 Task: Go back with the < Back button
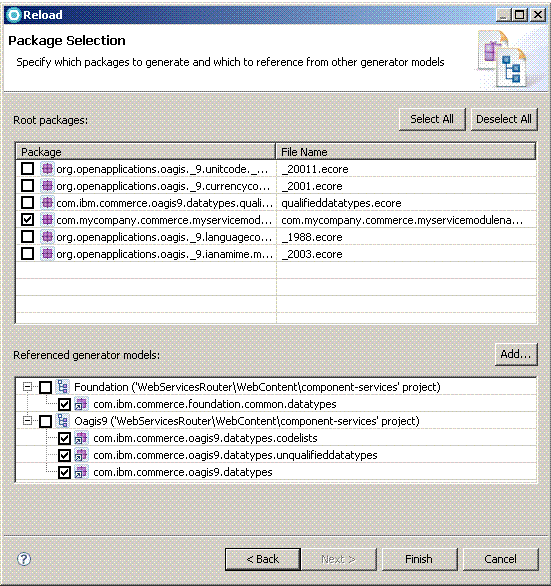point(263,559)
